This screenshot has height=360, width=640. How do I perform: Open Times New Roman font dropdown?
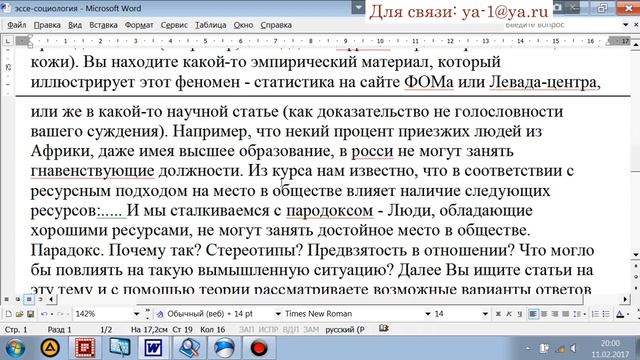pyautogui.click(x=428, y=314)
